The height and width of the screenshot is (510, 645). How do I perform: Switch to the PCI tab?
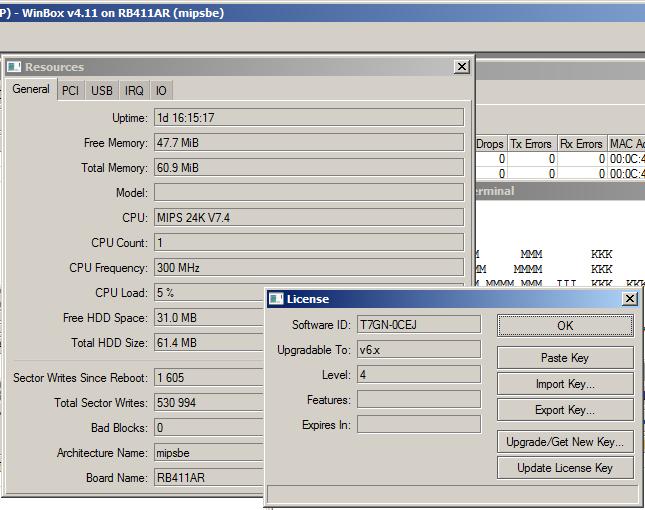pyautogui.click(x=70, y=90)
